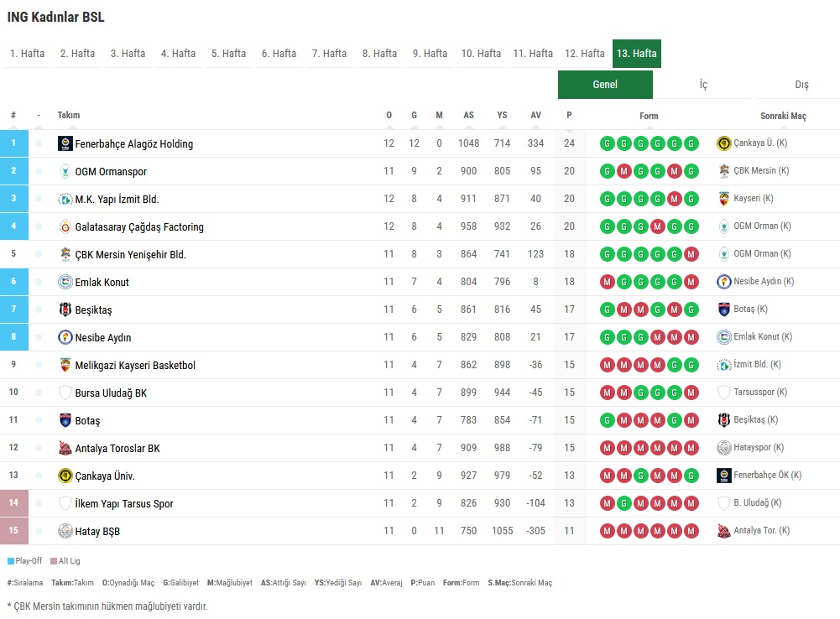Click Antalya Tor. (K) next-match logo
This screenshot has width=840, height=619.
723,531
